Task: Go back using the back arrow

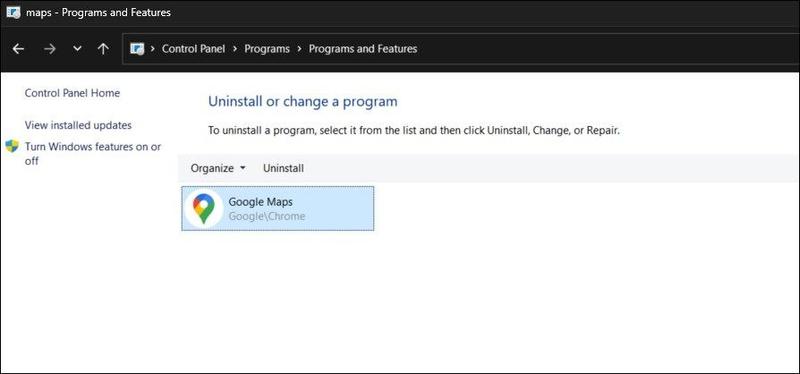Action: point(18,49)
